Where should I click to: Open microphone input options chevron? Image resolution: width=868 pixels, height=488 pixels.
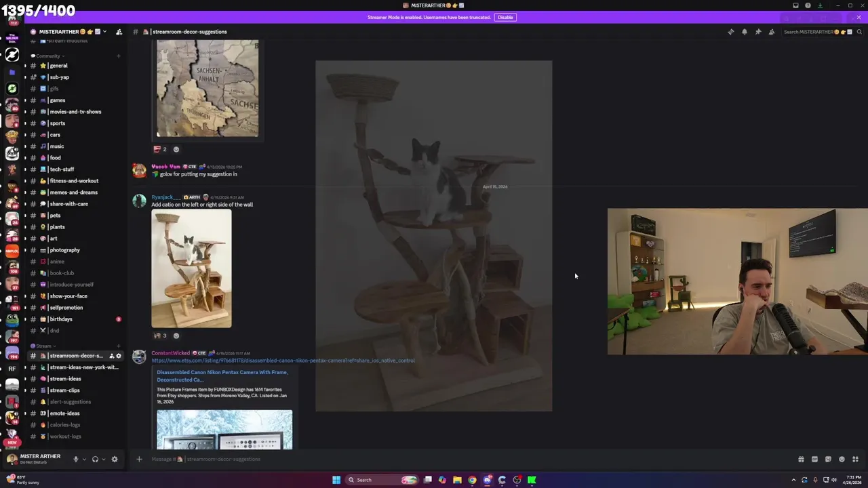pyautogui.click(x=84, y=459)
